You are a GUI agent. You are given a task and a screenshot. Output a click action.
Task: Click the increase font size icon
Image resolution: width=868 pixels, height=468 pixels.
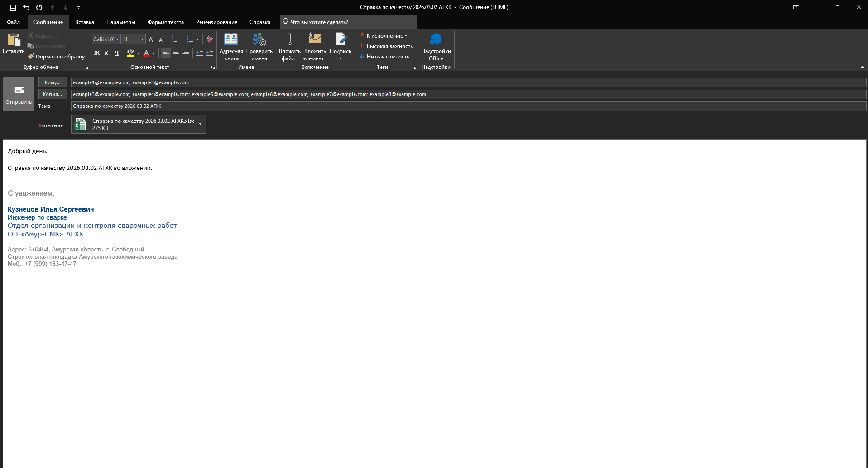point(151,39)
